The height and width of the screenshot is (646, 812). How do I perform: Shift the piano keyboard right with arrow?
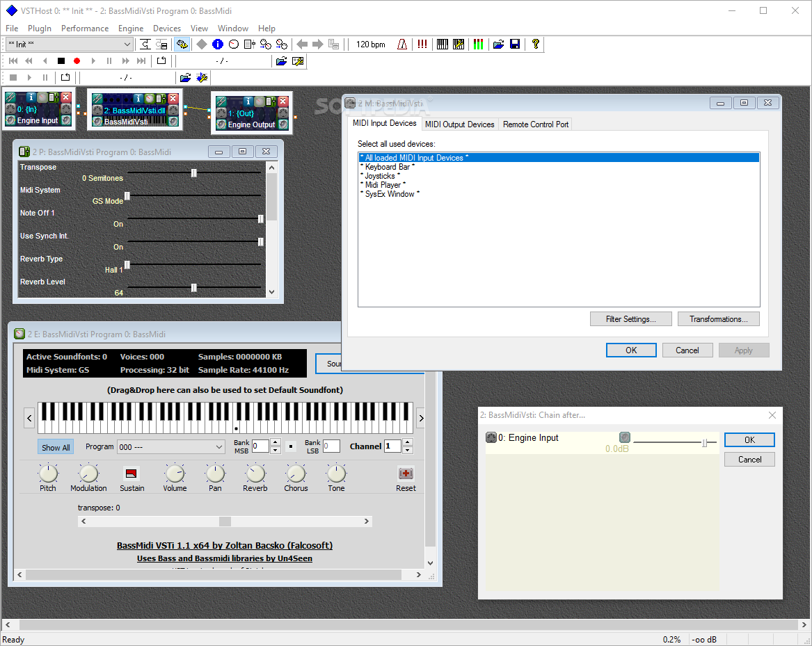[420, 418]
